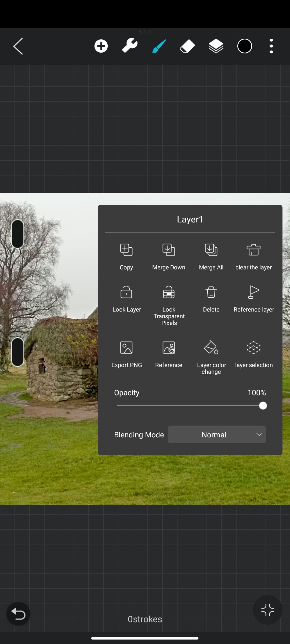Choose Merge Down for Layer1
Image resolution: width=290 pixels, height=644 pixels.
169,256
